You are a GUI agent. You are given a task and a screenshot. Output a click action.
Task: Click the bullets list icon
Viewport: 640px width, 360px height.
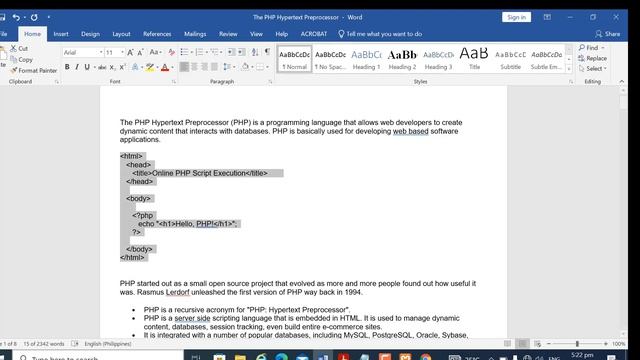tap(184, 52)
